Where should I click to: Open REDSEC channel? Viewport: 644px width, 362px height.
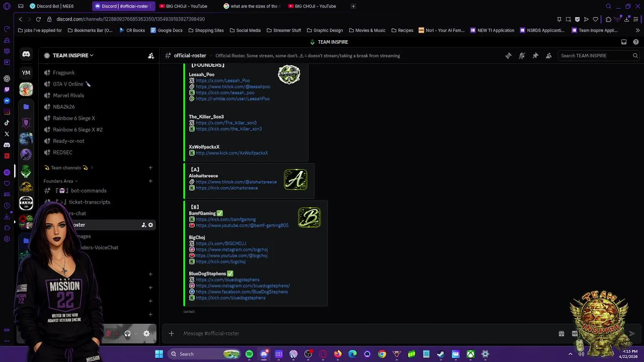tap(99, 152)
